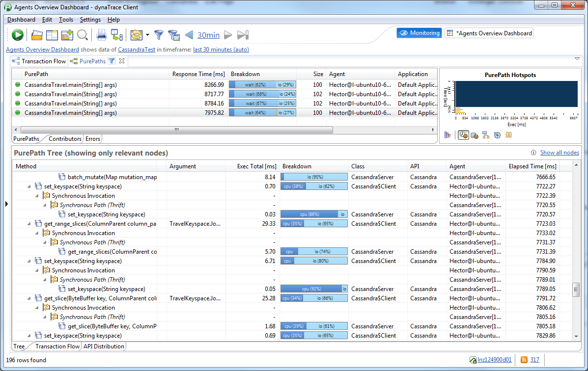Image resolution: width=588 pixels, height=371 pixels.
Task: Click the Monitoring button
Action: coord(419,33)
